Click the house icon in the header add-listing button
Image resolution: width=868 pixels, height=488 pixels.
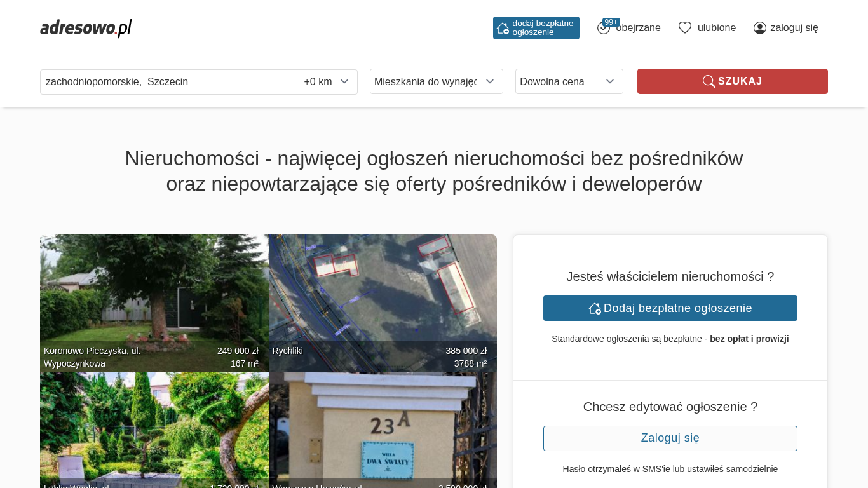(x=503, y=28)
